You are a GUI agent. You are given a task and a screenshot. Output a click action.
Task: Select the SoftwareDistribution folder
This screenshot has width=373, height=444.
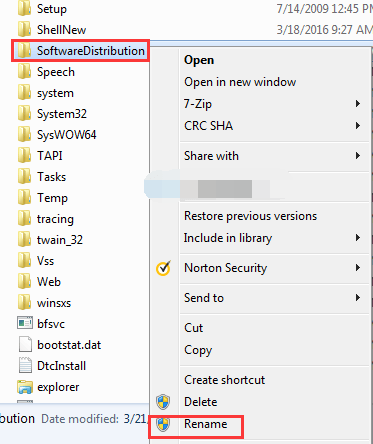tap(80, 51)
